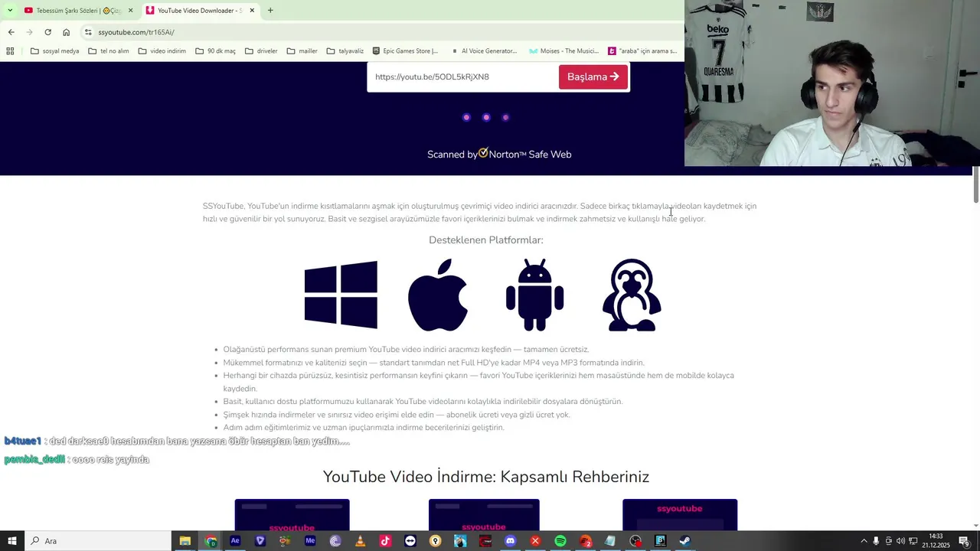The width and height of the screenshot is (980, 551).
Task: Click the Başlama button
Action: [593, 77]
